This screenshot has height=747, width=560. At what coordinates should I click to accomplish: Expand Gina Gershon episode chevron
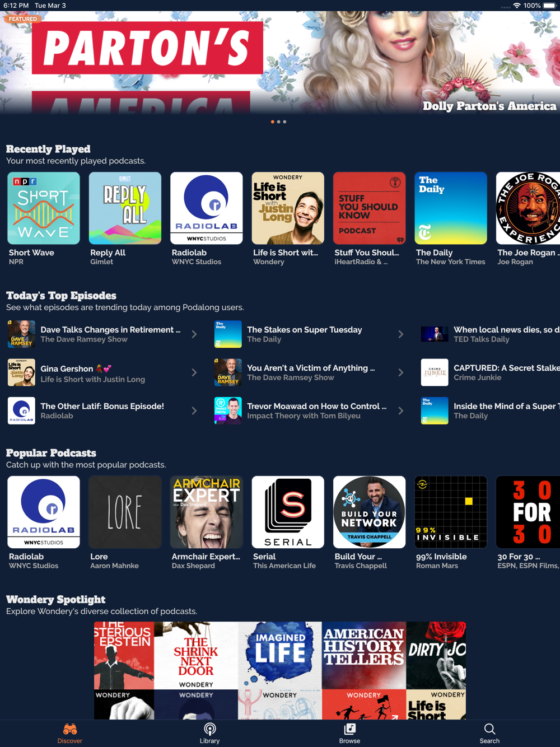[194, 372]
